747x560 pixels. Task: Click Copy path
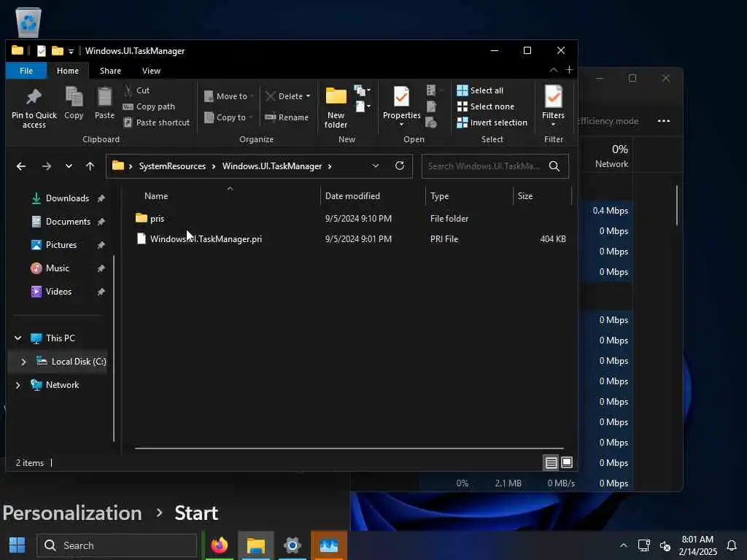point(149,106)
